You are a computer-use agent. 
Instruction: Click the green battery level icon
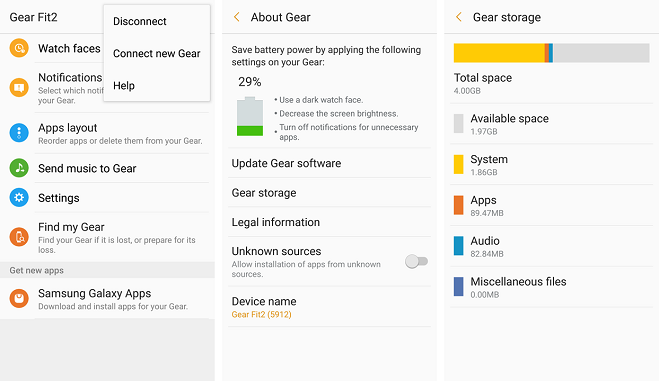pos(250,117)
